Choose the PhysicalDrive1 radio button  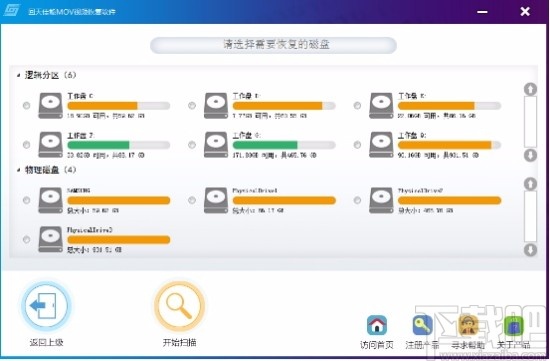[x=192, y=200]
